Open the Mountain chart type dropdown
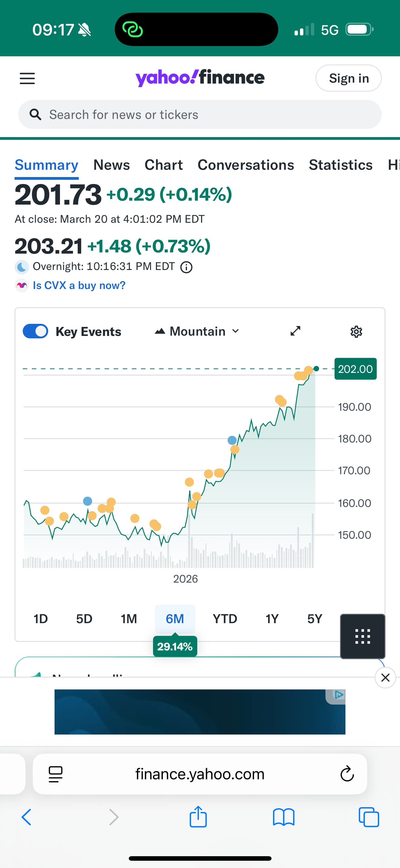This screenshot has height=868, width=400. tap(197, 331)
